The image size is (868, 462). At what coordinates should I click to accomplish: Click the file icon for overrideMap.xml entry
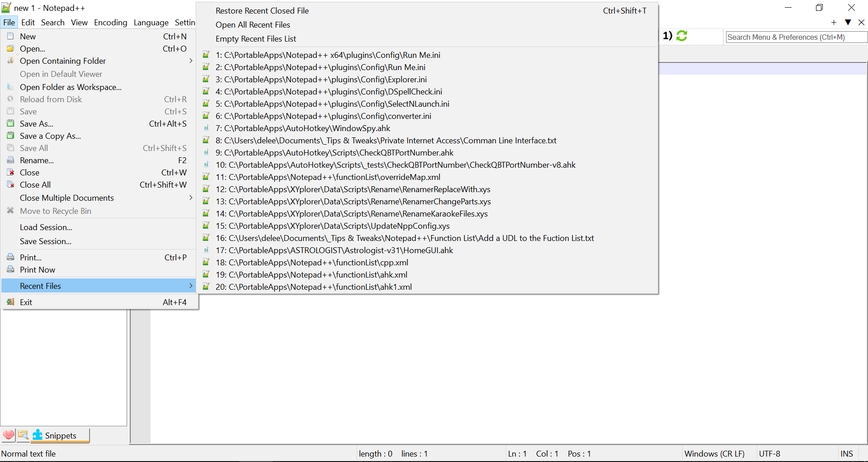tap(206, 177)
